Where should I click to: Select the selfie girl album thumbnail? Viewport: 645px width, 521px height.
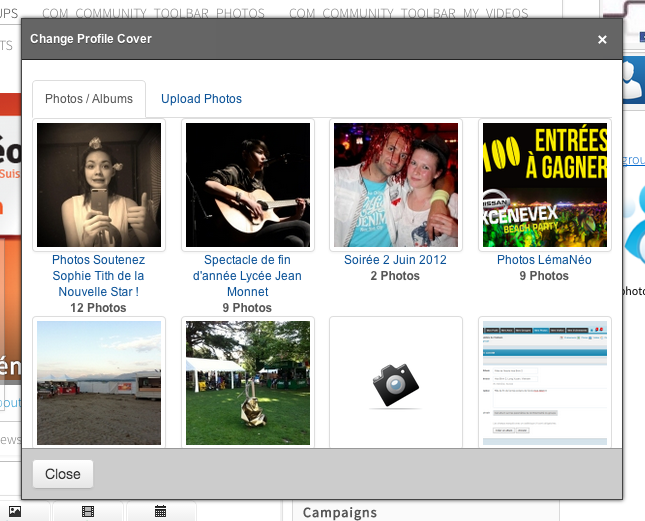coord(98,185)
